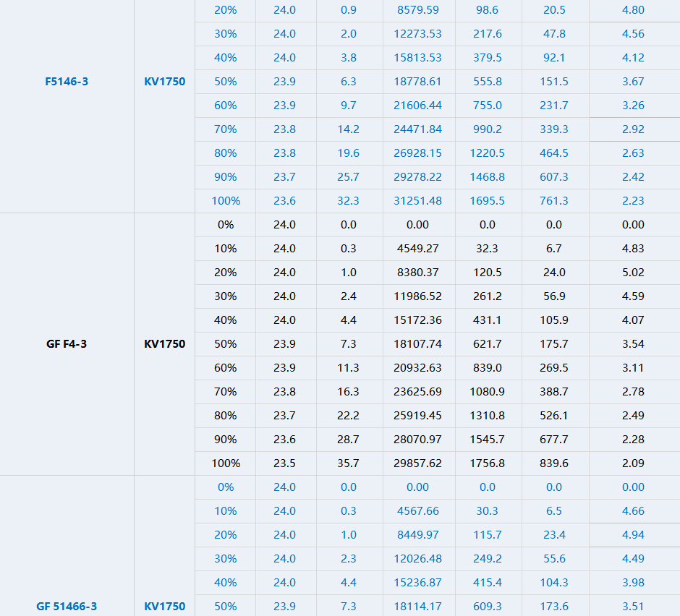Click the 5.02 efficiency value

[633, 273]
